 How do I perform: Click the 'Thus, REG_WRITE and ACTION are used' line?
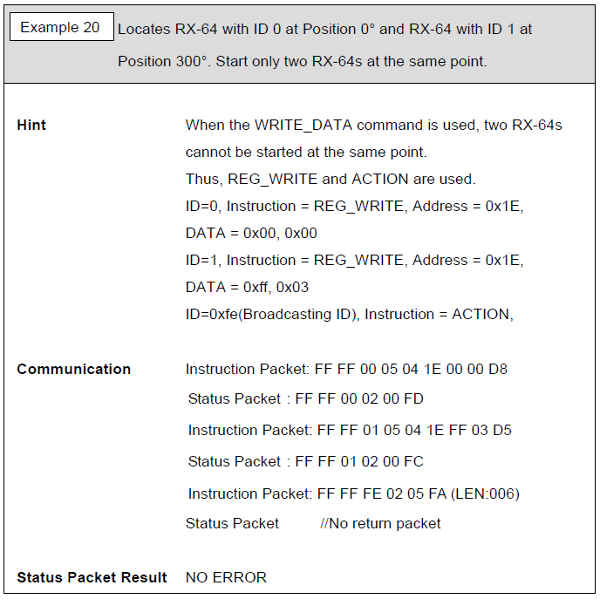pos(331,179)
